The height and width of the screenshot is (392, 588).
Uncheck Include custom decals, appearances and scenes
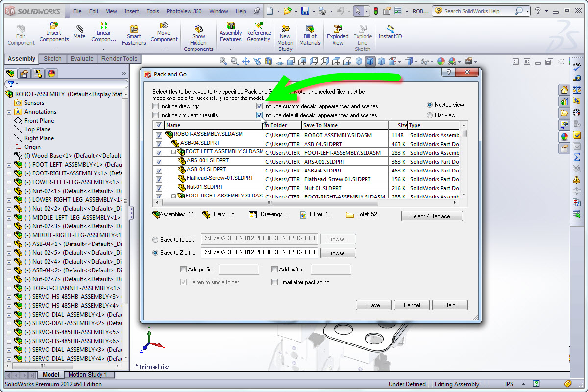tap(259, 106)
